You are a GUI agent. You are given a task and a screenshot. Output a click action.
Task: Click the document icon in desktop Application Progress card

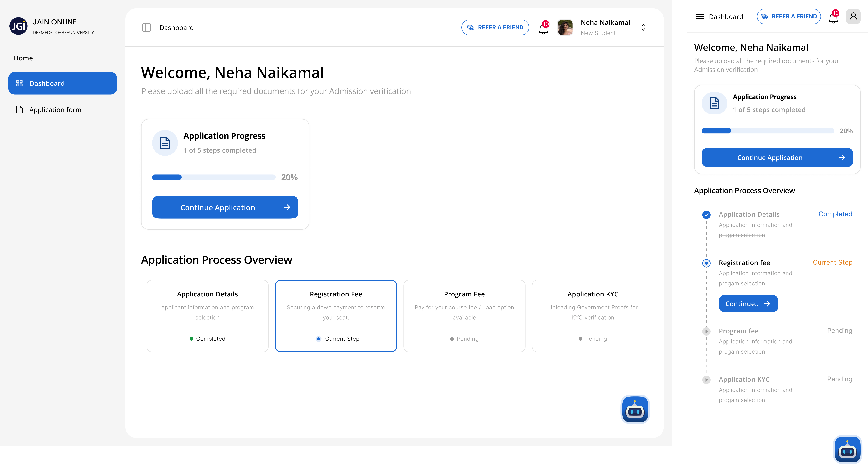point(165,143)
